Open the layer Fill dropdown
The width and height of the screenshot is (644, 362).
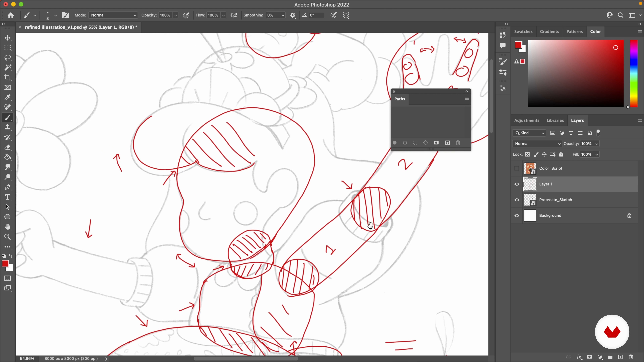coord(597,155)
